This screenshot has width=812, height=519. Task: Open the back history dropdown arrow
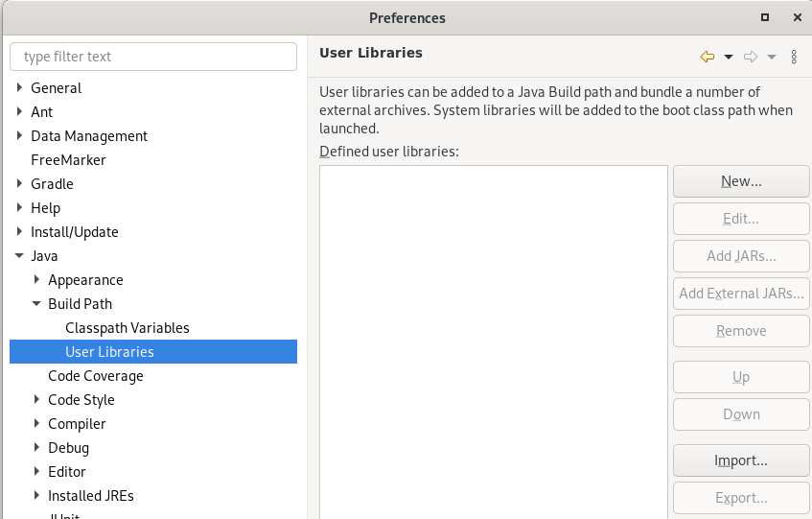(x=729, y=57)
